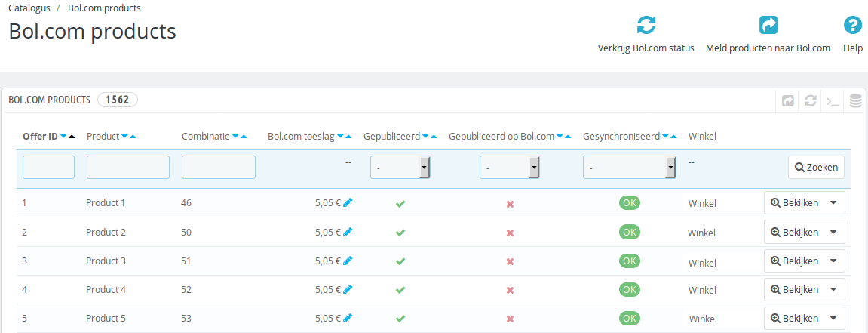Toggle Bol.com published cross for Product 2
868x333 pixels.
pos(510,233)
